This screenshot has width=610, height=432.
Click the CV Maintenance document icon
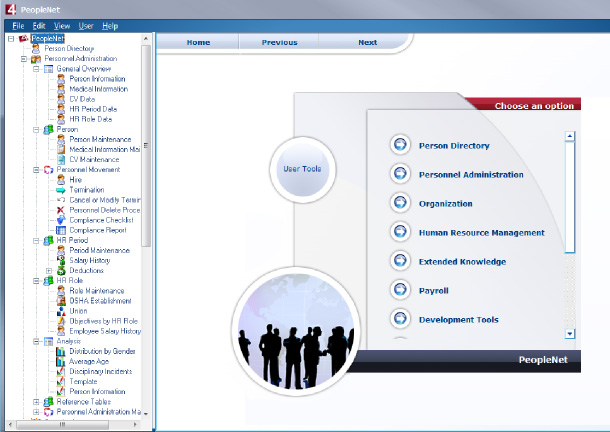[61, 160]
